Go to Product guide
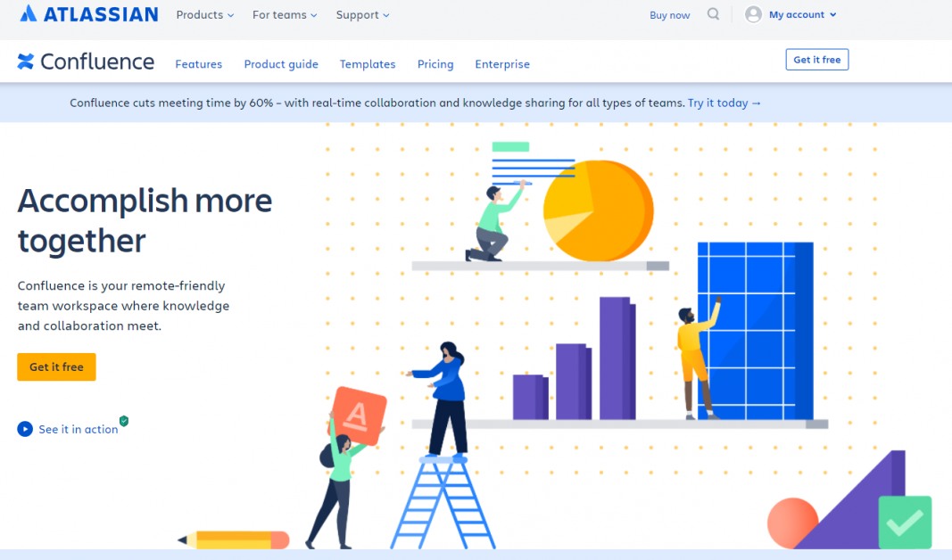Image resolution: width=952 pixels, height=560 pixels. click(x=281, y=63)
